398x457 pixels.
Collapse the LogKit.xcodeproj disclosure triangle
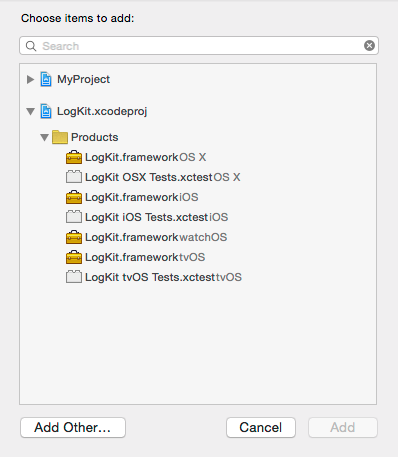pyautogui.click(x=30, y=111)
